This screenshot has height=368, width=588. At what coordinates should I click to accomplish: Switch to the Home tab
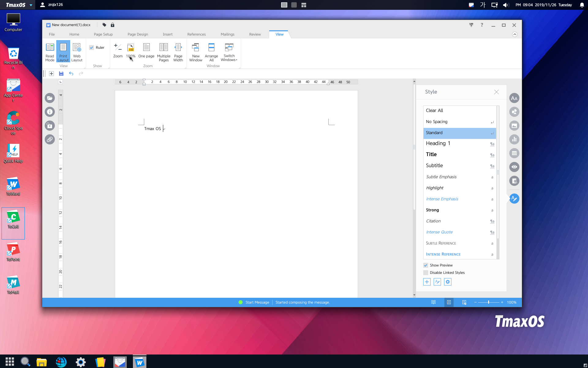pyautogui.click(x=74, y=34)
